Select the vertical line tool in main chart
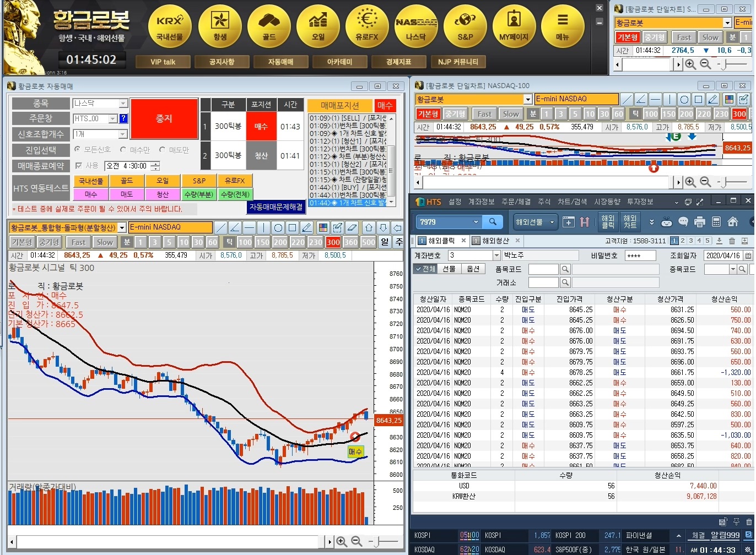This screenshot has height=555, width=756. 263,227
